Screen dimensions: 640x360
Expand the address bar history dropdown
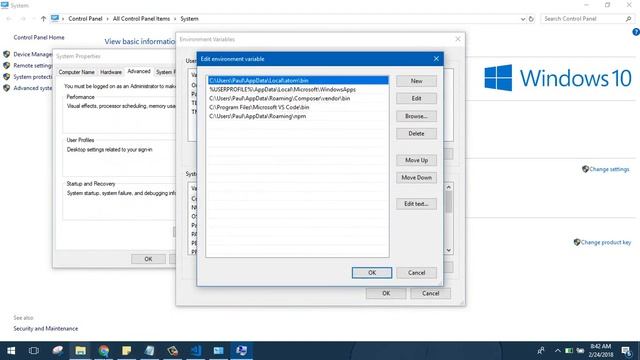pos(523,19)
